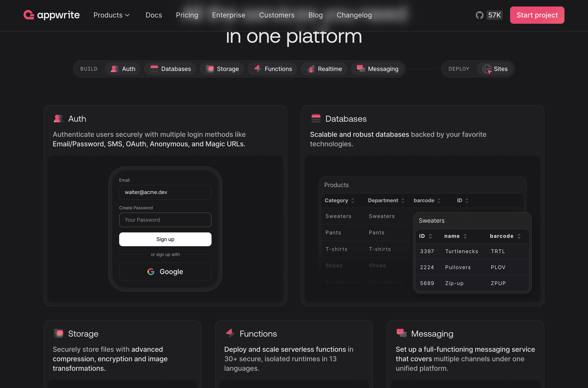588x388 pixels.
Task: Expand the Products dropdown menu
Action: (x=111, y=15)
